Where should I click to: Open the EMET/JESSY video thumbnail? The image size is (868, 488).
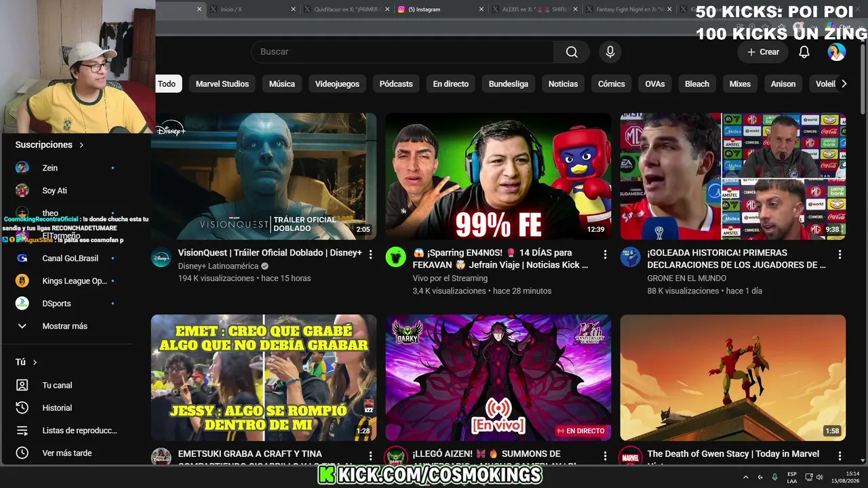pos(264,378)
